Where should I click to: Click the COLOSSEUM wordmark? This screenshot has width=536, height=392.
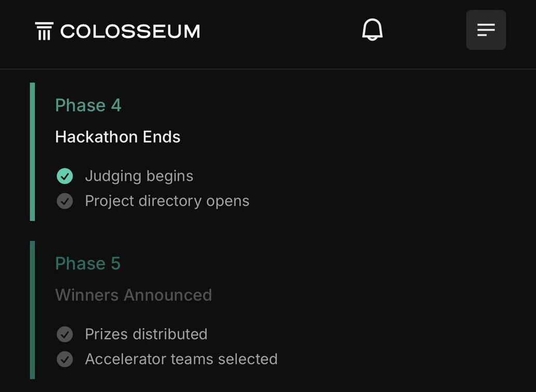tap(130, 31)
